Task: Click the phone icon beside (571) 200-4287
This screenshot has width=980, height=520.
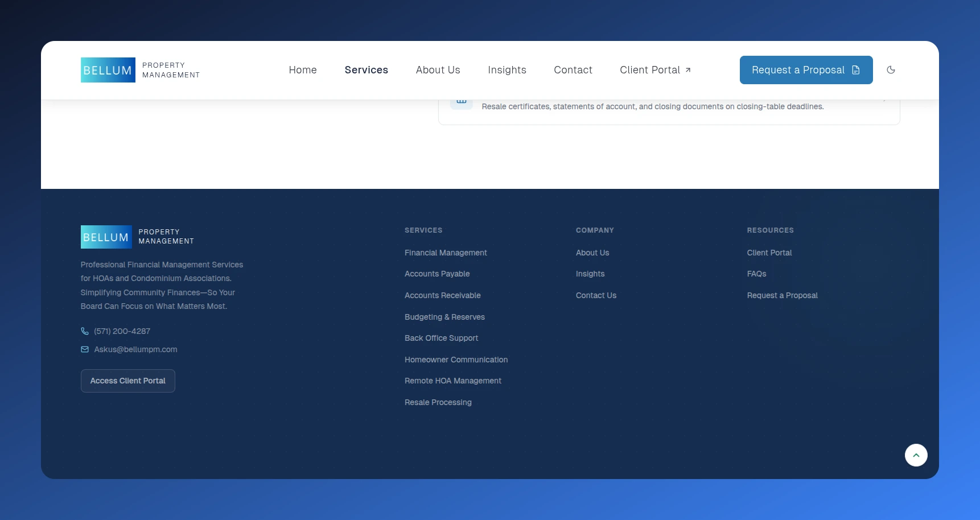Action: click(x=85, y=331)
